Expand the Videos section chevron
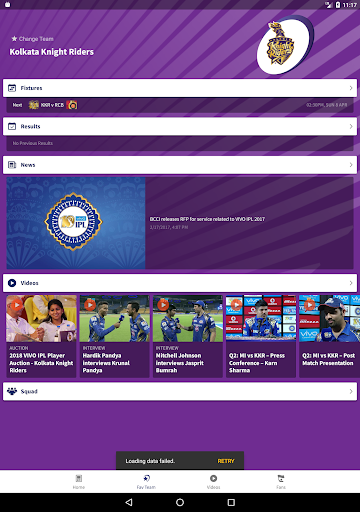The width and height of the screenshot is (360, 512). point(351,283)
